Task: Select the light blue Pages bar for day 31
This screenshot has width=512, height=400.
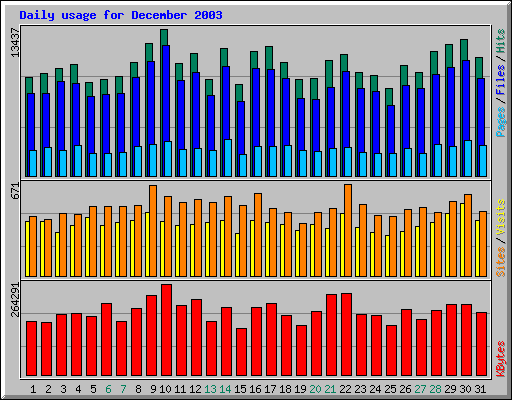Action: tap(483, 161)
